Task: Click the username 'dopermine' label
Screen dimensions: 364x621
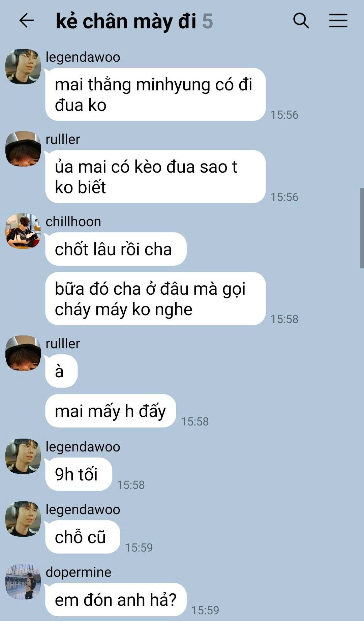Action: (x=79, y=572)
